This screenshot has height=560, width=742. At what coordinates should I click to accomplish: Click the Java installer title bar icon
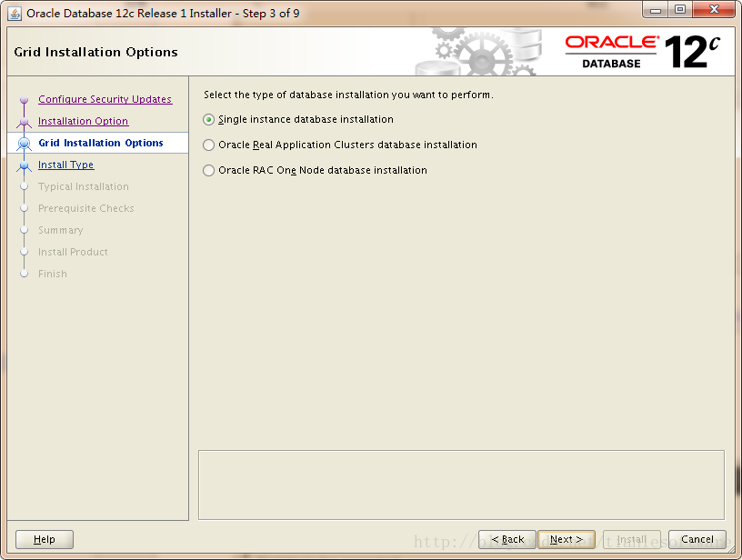pyautogui.click(x=15, y=14)
